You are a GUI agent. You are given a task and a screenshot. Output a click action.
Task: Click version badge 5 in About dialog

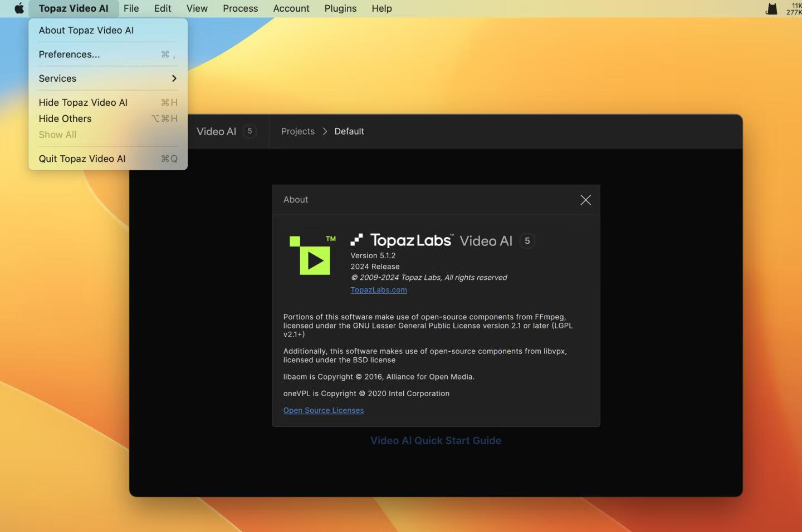coord(527,241)
